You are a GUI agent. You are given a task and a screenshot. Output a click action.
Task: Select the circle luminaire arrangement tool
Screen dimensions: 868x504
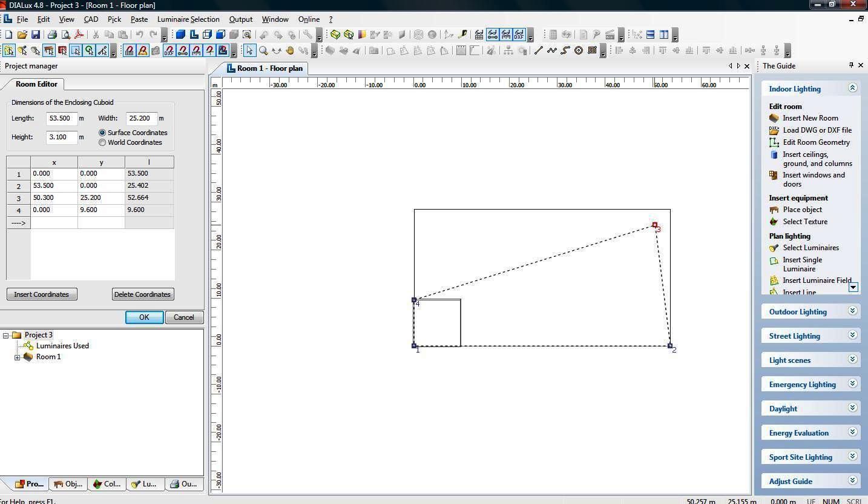579,51
